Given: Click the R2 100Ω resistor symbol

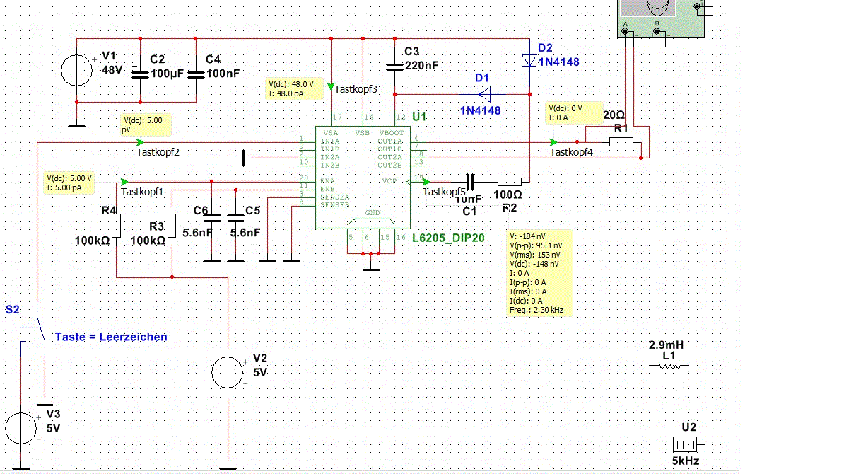Looking at the screenshot, I should (510, 181).
